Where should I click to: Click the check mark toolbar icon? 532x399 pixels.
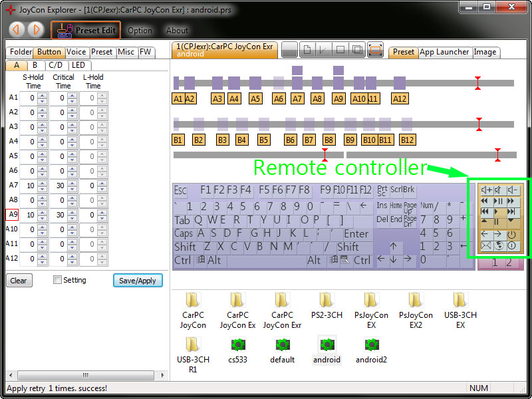point(323,51)
